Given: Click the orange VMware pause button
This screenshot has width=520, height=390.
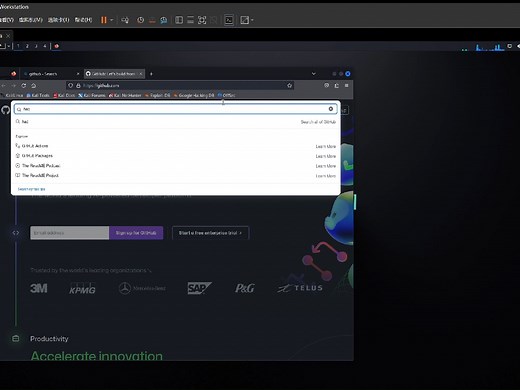Looking at the screenshot, I should point(104,20).
